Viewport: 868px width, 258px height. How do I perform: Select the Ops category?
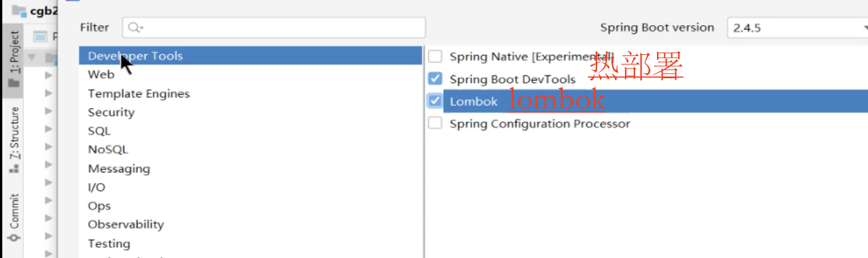[250, 206]
